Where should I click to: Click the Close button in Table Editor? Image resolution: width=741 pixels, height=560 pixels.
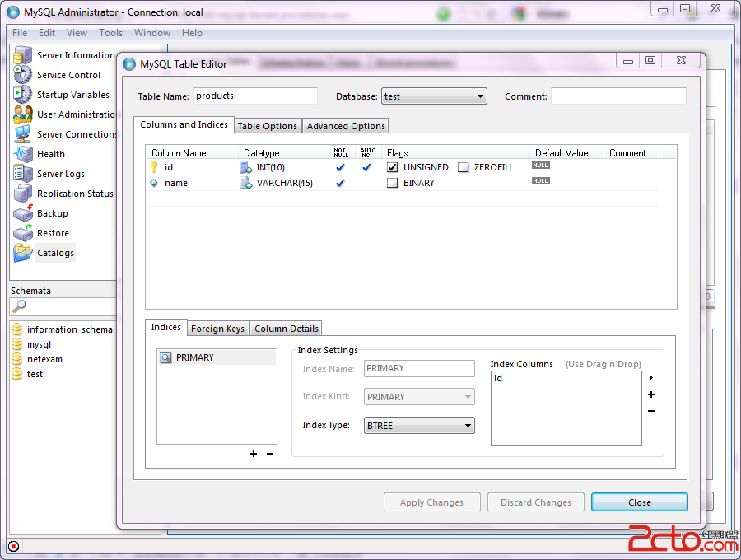640,502
